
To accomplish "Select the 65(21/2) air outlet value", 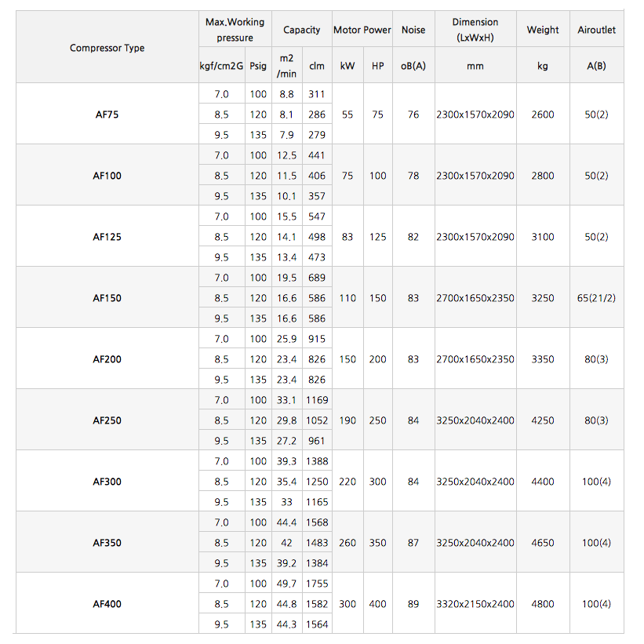I will pyautogui.click(x=596, y=298).
